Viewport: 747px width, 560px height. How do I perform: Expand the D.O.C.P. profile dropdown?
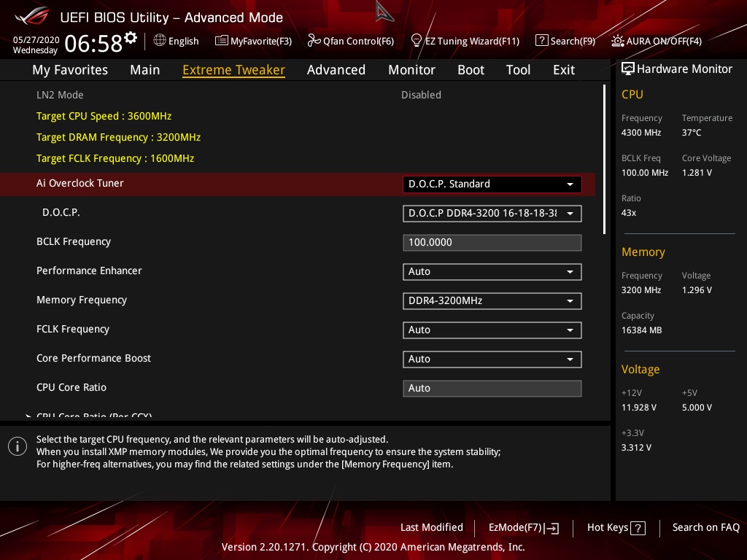(x=492, y=214)
